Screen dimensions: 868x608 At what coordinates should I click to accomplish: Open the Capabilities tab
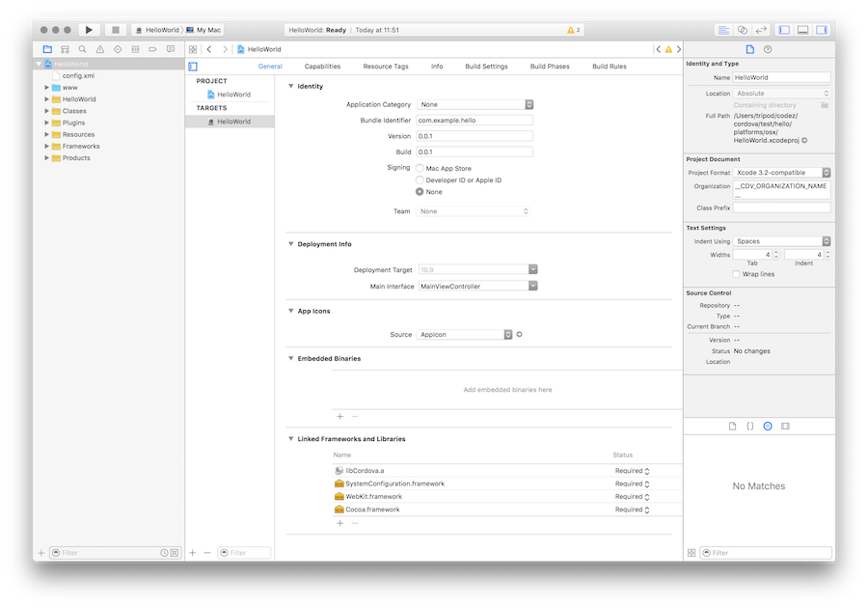[x=322, y=67]
